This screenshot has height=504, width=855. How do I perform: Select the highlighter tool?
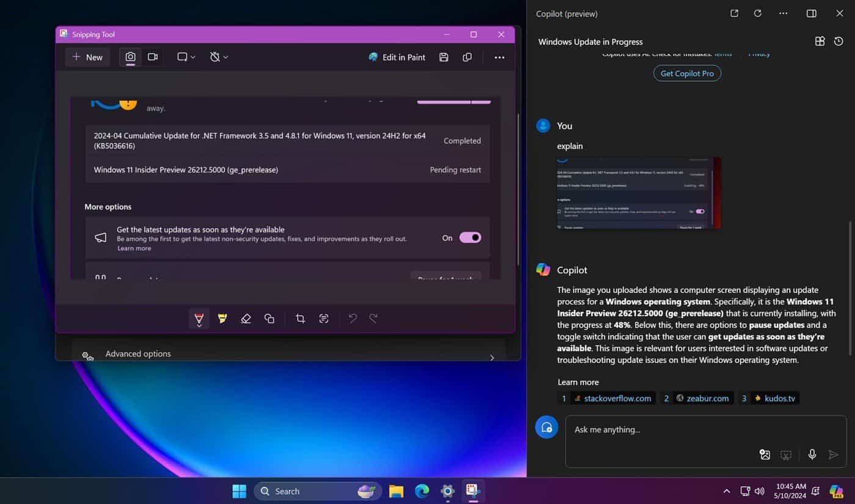tap(222, 318)
